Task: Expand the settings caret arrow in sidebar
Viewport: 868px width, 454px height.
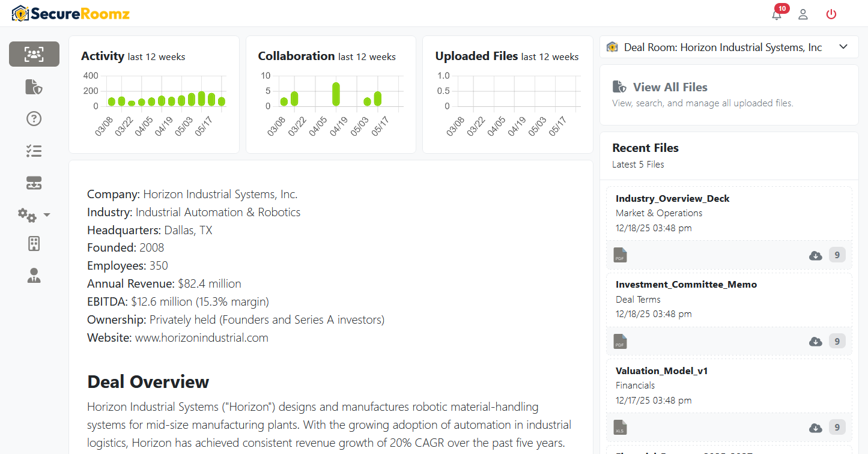Action: click(47, 214)
